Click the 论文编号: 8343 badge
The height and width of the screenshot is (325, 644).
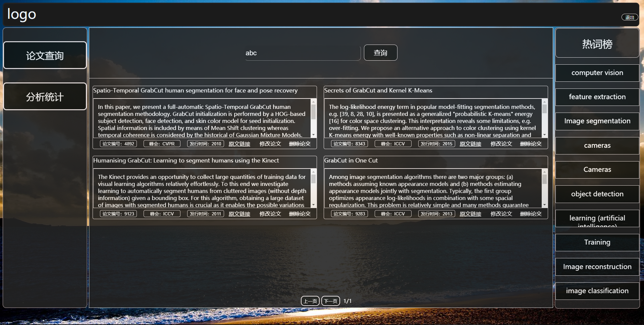350,144
